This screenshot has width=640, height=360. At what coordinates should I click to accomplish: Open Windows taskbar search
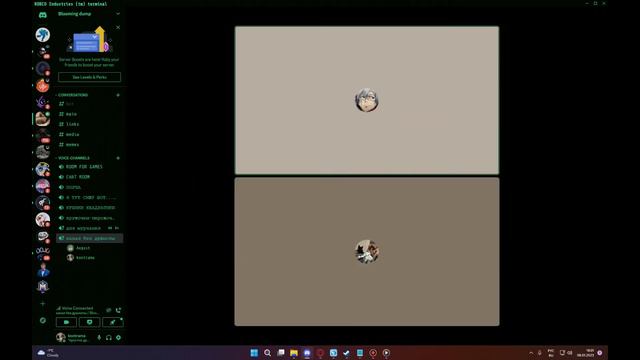267,353
